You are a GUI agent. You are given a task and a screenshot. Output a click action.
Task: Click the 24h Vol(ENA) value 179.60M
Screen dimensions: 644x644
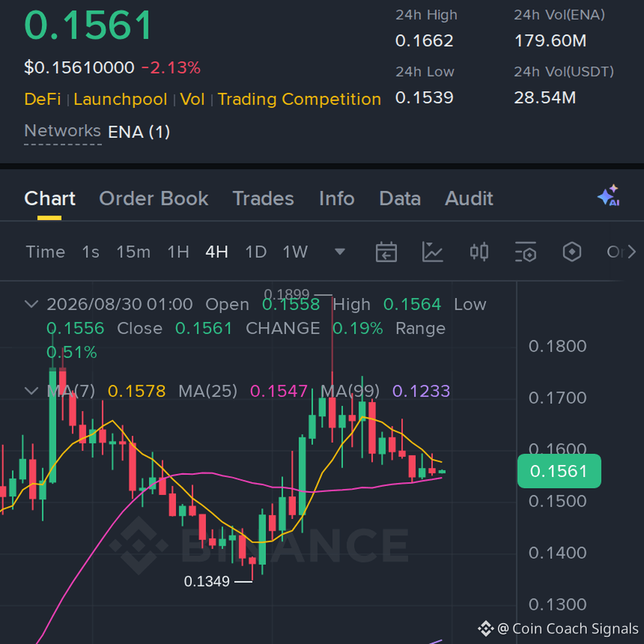click(550, 41)
